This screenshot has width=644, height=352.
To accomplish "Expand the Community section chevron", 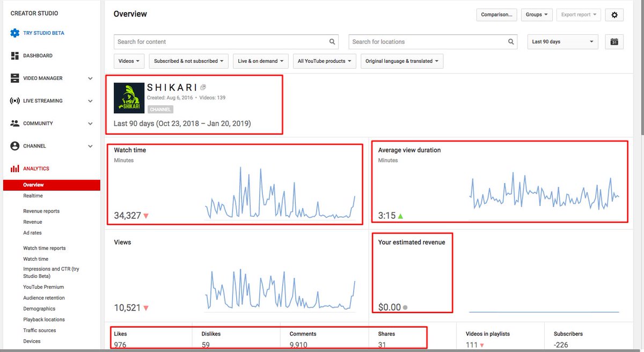I will pos(90,123).
